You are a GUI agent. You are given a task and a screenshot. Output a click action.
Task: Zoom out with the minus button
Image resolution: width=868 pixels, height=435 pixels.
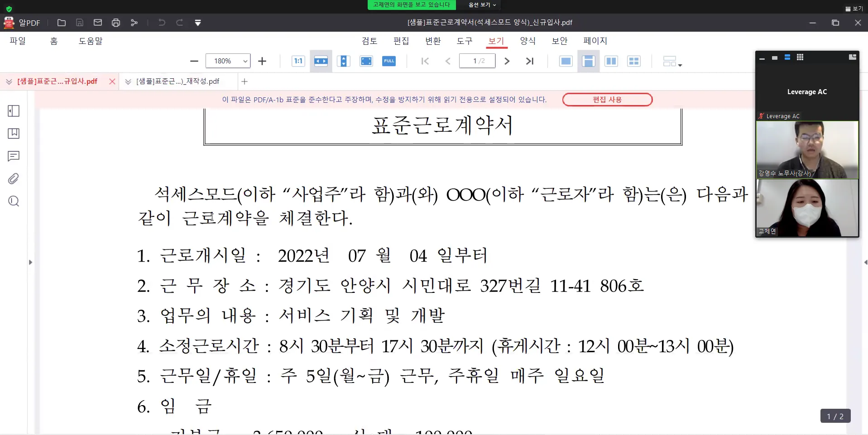(194, 61)
